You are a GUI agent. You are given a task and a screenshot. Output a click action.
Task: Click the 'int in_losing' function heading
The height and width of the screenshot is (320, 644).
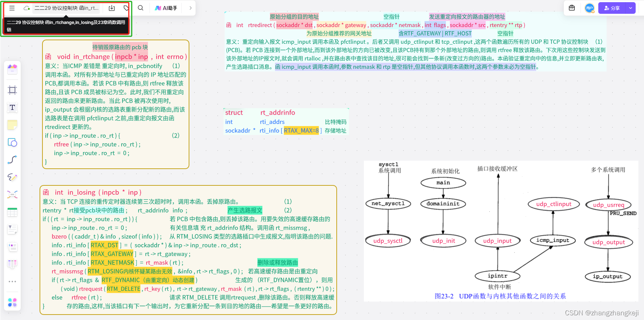point(75,192)
